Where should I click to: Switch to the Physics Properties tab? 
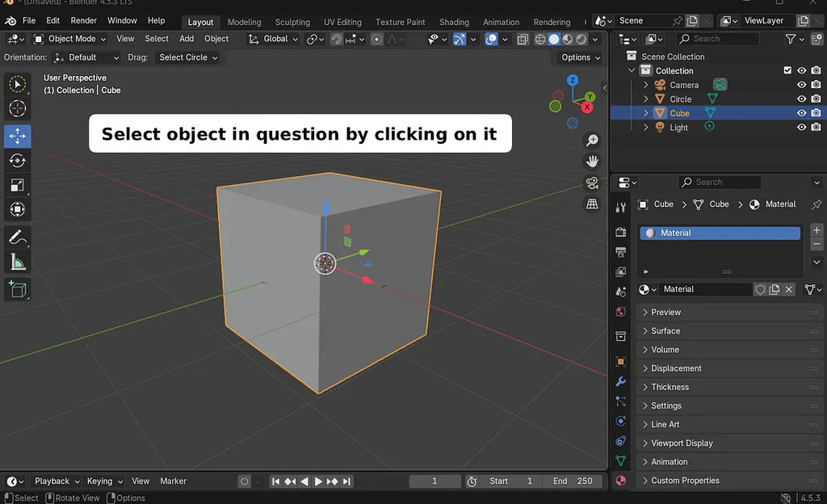tap(620, 441)
